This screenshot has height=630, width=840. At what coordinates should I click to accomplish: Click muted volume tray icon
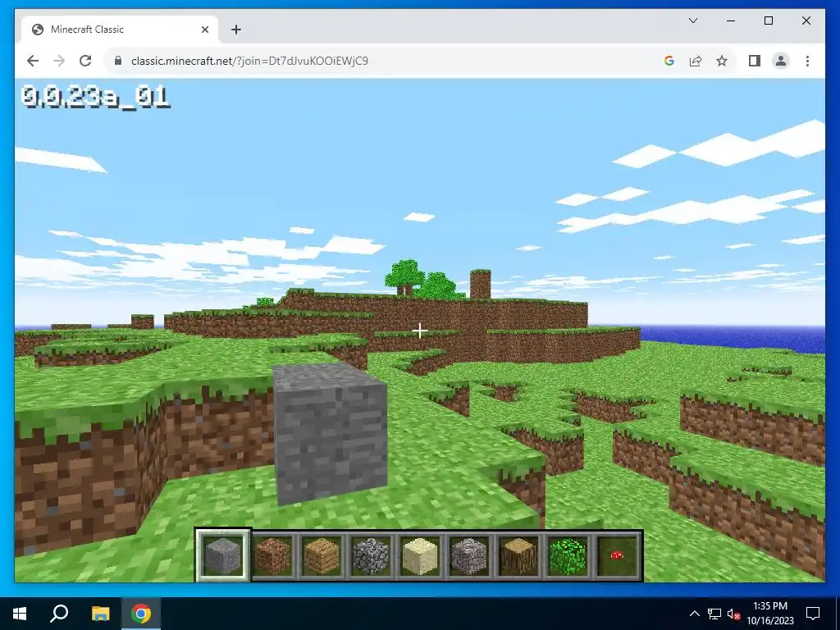click(x=733, y=614)
